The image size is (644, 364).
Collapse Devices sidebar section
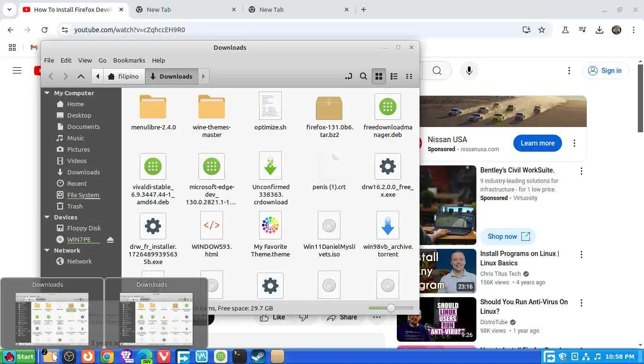pos(47,217)
